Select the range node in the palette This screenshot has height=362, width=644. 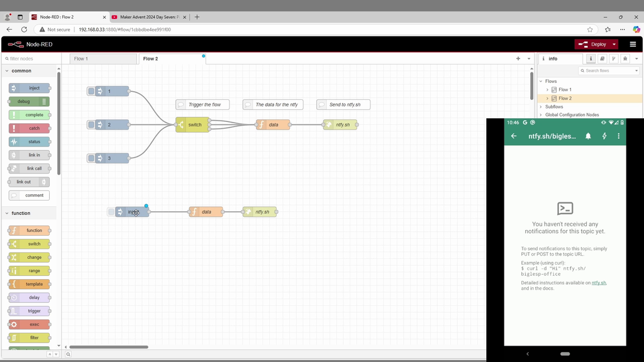[x=29, y=271]
